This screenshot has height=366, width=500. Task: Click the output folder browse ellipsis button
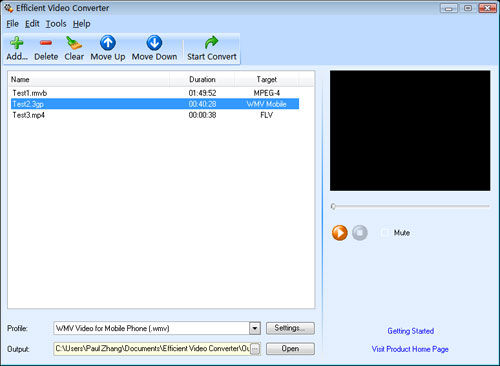pyautogui.click(x=255, y=349)
